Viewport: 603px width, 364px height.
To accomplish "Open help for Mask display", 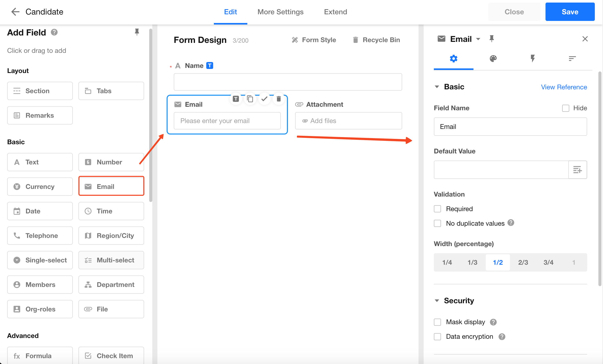I will pos(493,322).
